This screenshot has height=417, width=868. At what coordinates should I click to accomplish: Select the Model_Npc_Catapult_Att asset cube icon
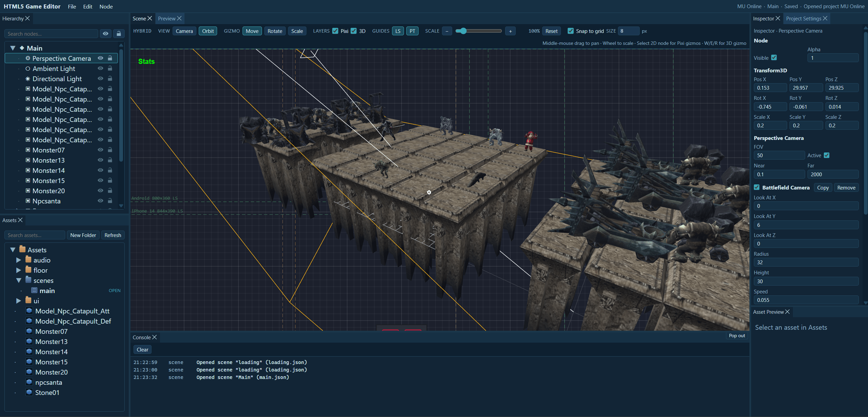pyautogui.click(x=29, y=311)
